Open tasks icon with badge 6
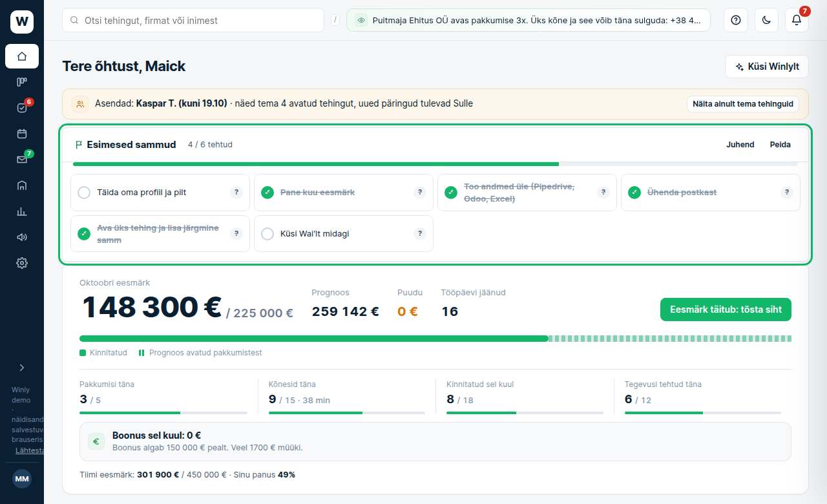The width and height of the screenshot is (827, 504). click(x=22, y=108)
